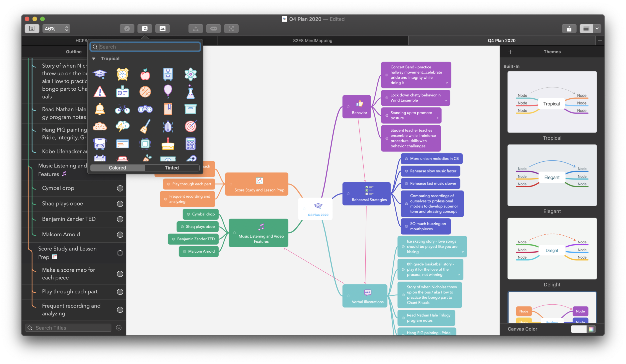626x364 pixels.
Task: Select the alarm clock sticker
Action: 122,74
